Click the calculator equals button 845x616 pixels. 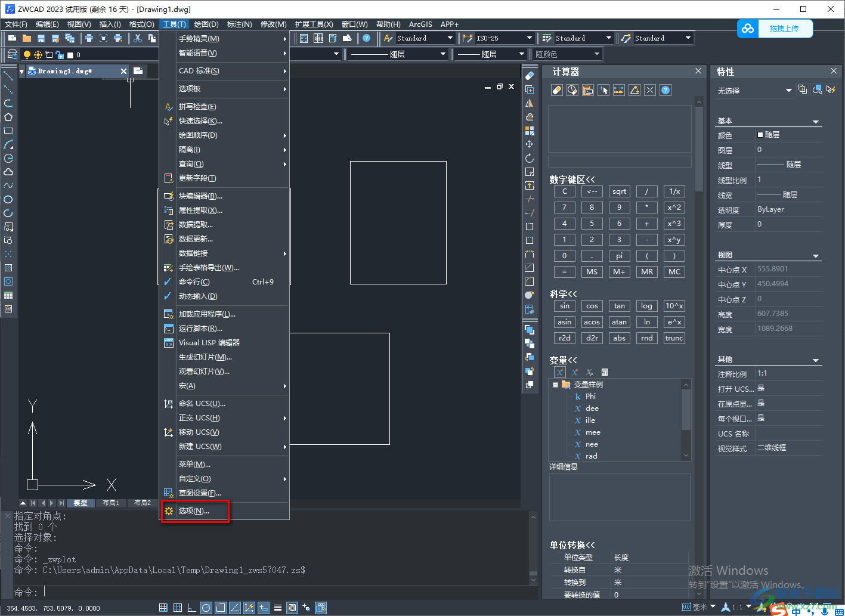(x=564, y=272)
